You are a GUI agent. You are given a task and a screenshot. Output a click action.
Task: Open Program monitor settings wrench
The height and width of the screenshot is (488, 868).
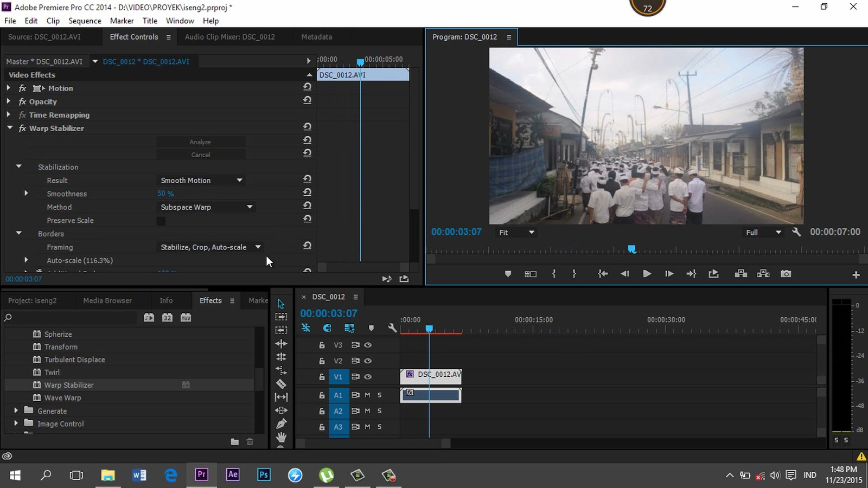tap(796, 232)
